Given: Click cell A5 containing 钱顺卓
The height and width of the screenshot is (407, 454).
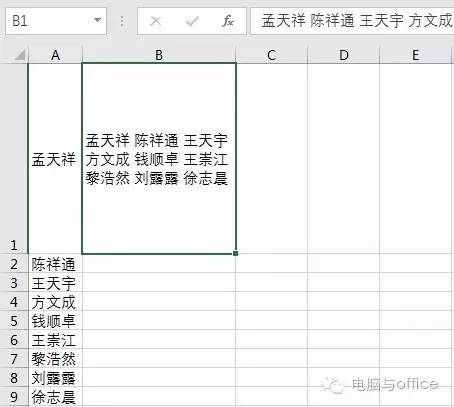Looking at the screenshot, I should (55, 321).
